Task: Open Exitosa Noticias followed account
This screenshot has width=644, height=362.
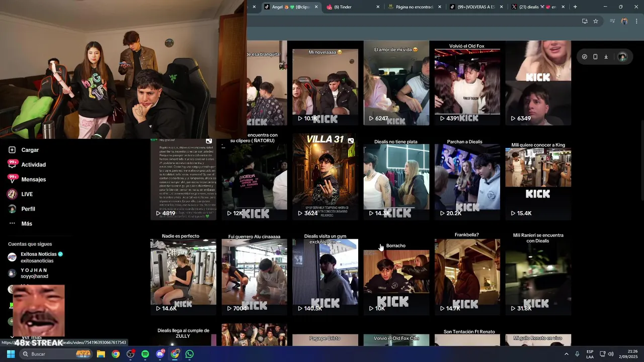Action: [35, 257]
